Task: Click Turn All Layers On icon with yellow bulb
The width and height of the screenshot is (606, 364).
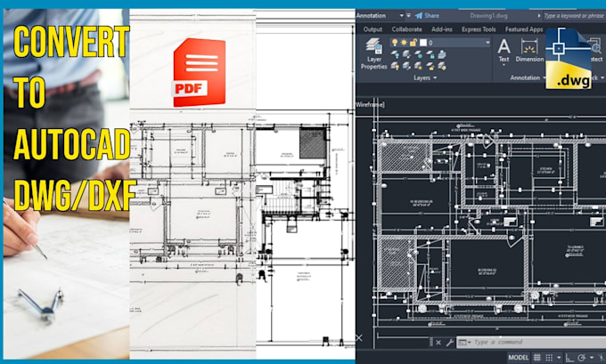Action: coord(395,67)
